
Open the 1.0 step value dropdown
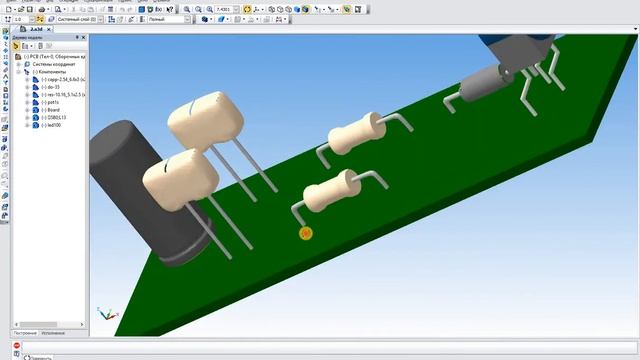32,19
